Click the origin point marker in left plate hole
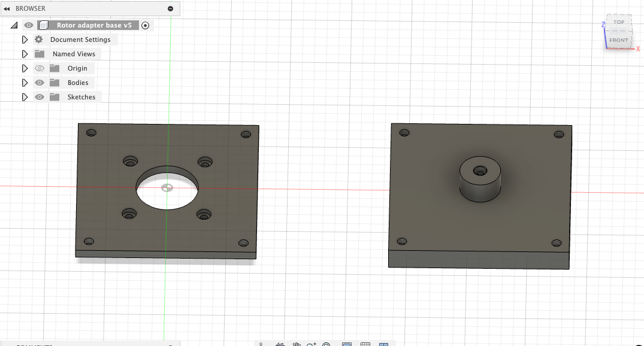 point(167,188)
